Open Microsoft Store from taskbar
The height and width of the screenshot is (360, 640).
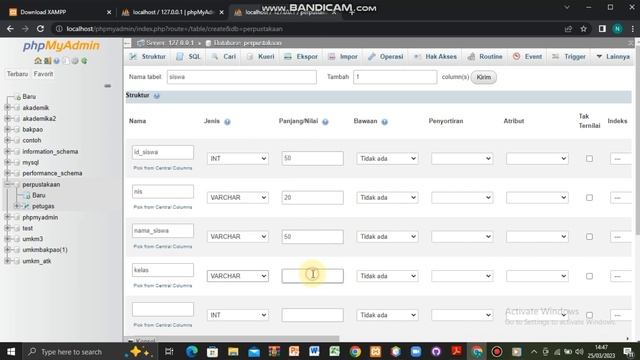212,351
